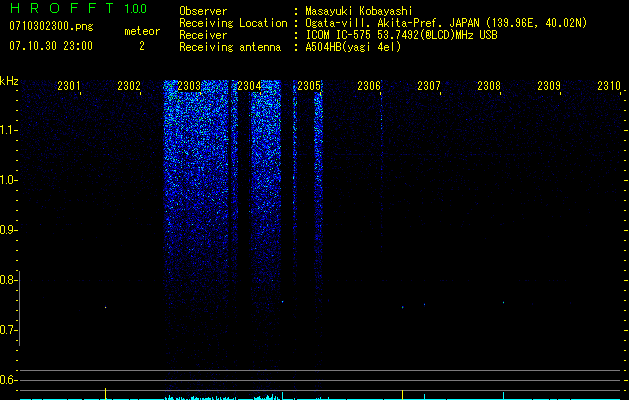629x400 pixels.
Task: Click the meteor echo dot near 2304
Action: pyautogui.click(x=282, y=301)
